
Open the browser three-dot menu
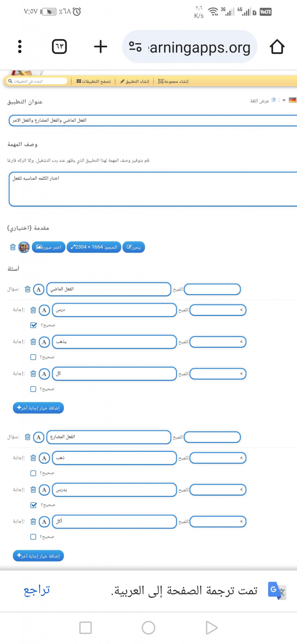tap(20, 47)
